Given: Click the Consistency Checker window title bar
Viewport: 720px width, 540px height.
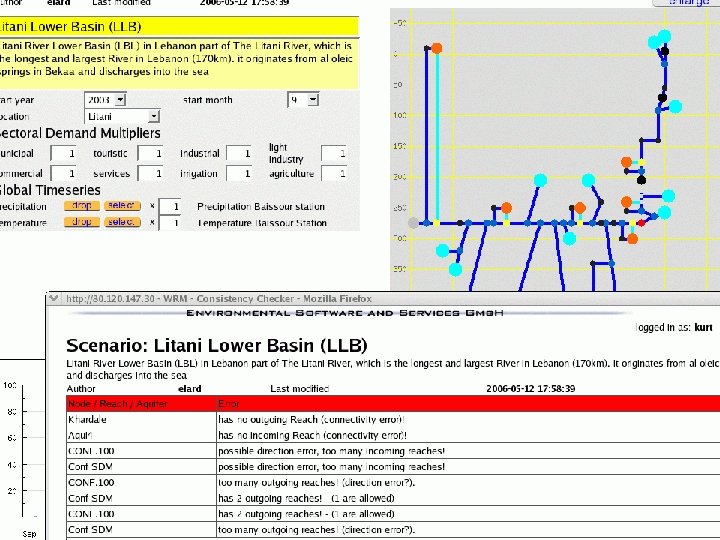Looking at the screenshot, I should point(383,298).
